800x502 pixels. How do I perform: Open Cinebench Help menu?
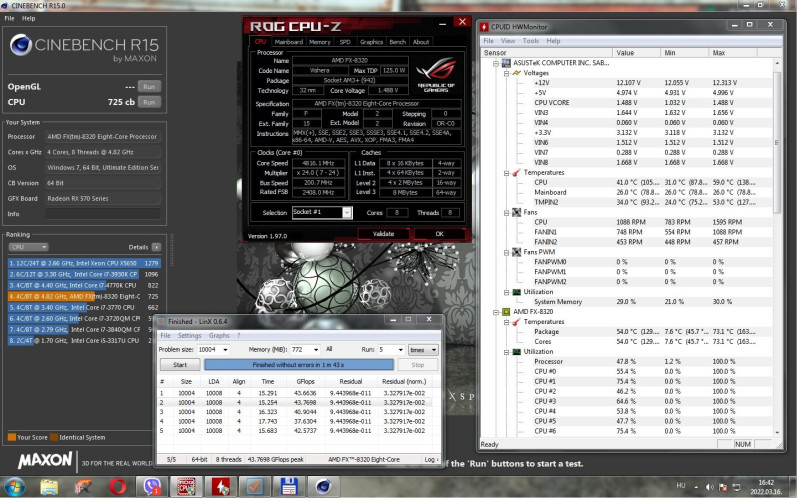pyautogui.click(x=29, y=18)
